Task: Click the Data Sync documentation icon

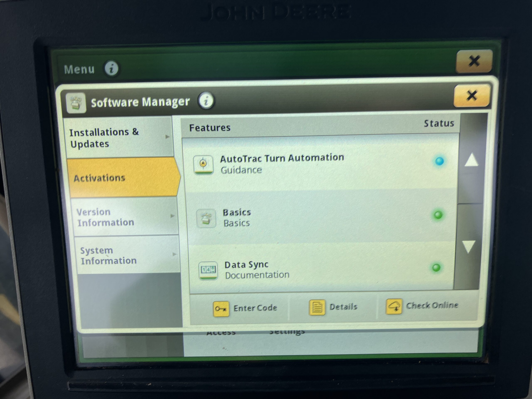Action: pyautogui.click(x=208, y=270)
